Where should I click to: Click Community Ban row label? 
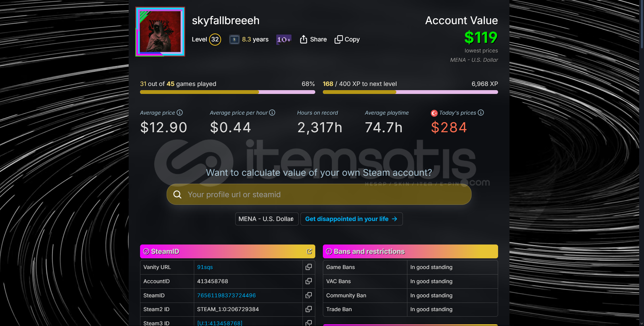pos(346,296)
